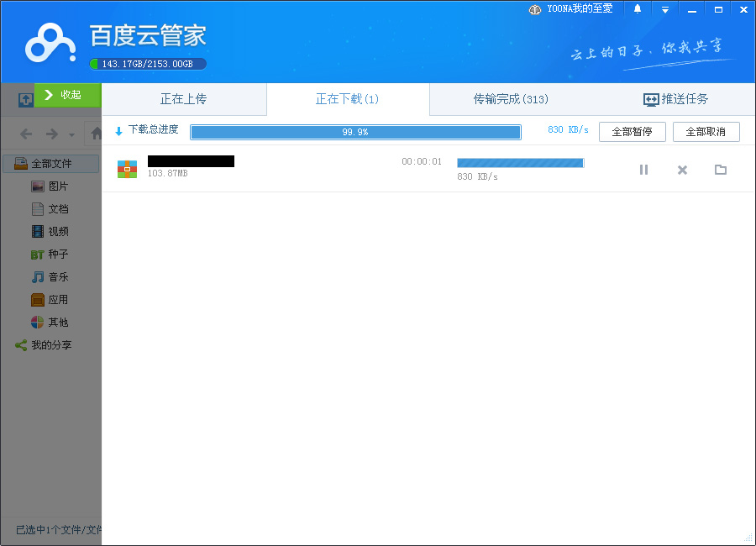
Task: Click the blue down arrow beside 下载总进度
Action: click(118, 131)
